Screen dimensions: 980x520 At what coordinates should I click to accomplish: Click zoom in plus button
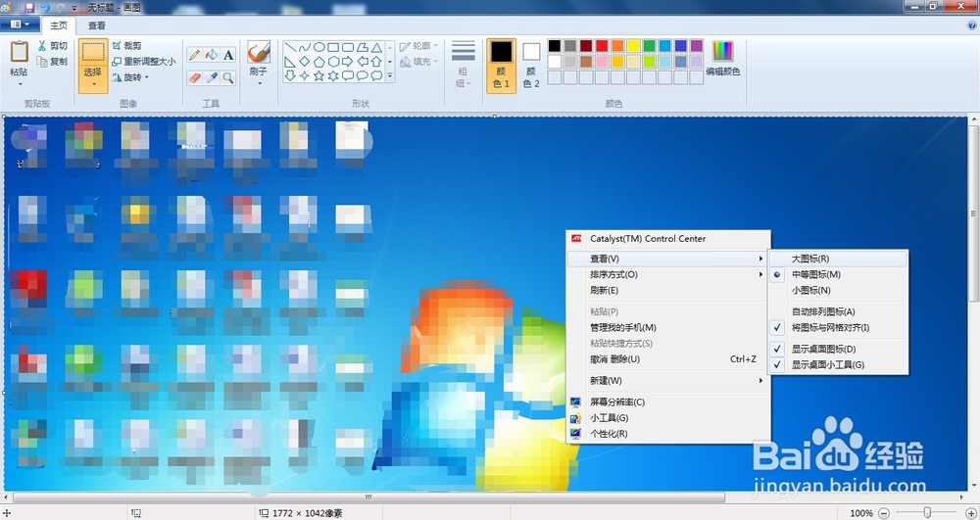(970, 513)
